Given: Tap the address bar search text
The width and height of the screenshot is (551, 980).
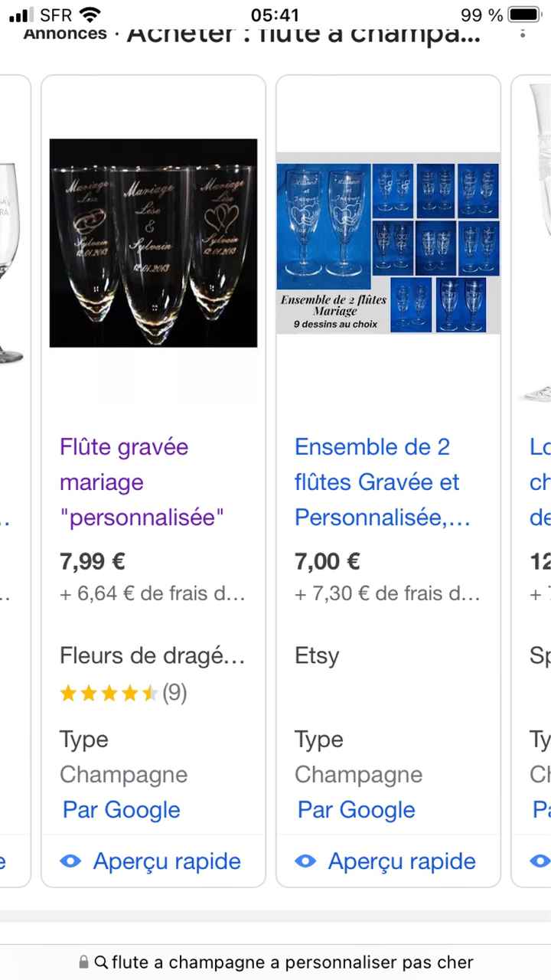Looking at the screenshot, I should pyautogui.click(x=292, y=962).
